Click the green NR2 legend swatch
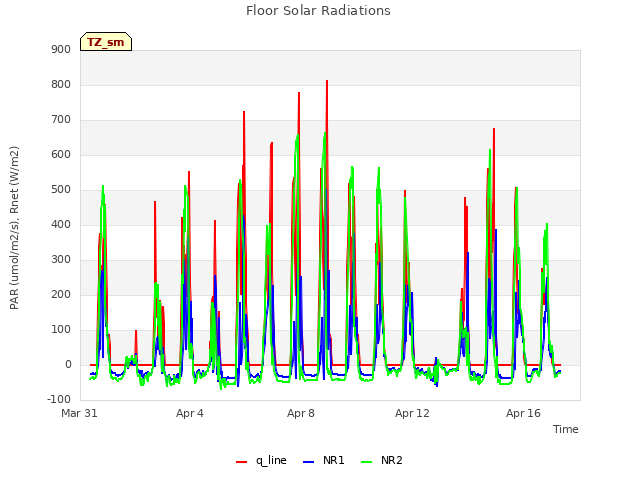 point(367,462)
